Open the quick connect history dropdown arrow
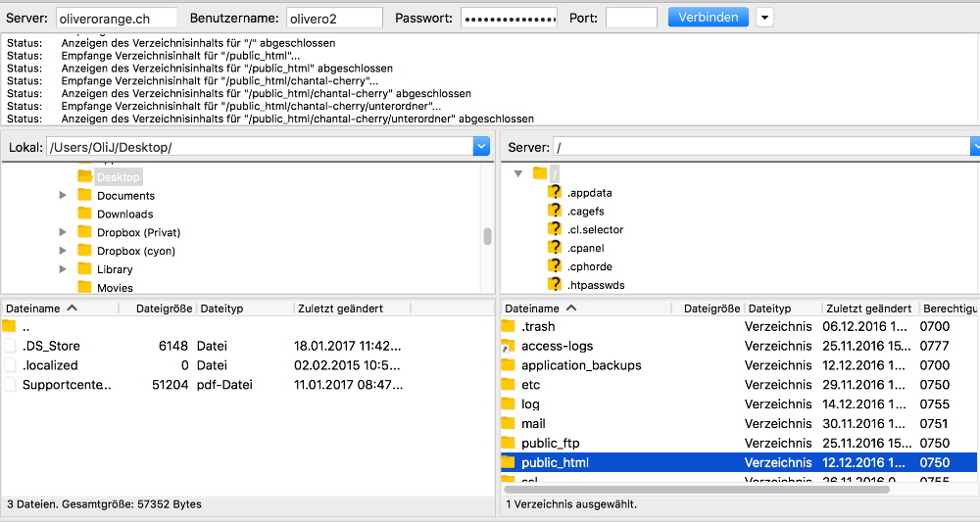Viewport: 980px width, 522px height. click(764, 18)
